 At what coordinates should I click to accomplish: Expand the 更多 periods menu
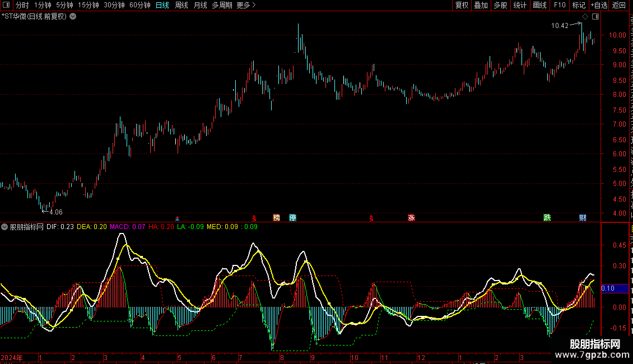coord(246,5)
